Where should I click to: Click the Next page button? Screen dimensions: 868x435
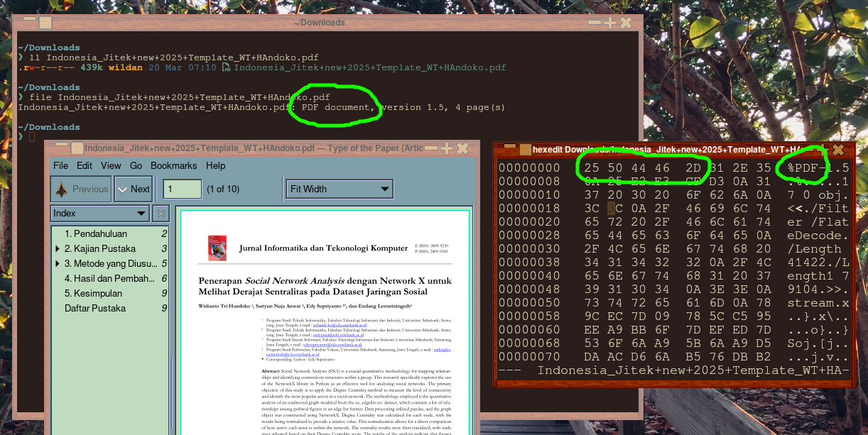coord(133,189)
